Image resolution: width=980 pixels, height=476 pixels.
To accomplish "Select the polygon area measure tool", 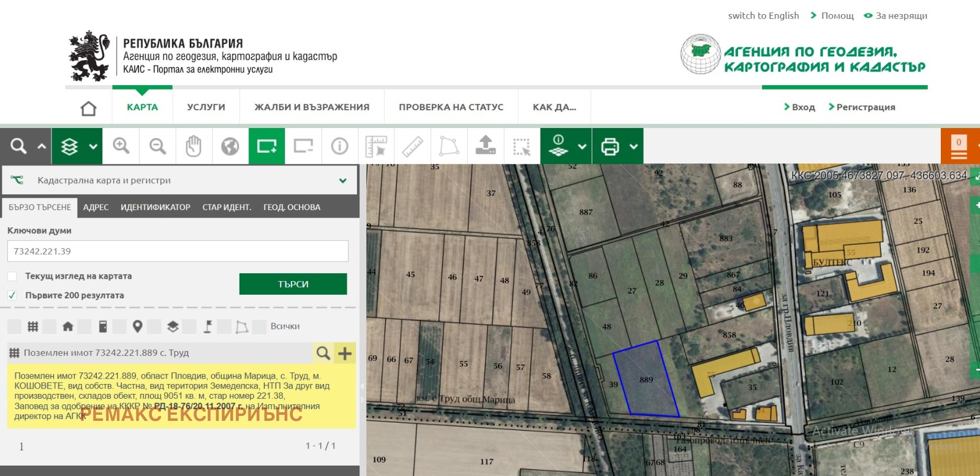I will [449, 146].
